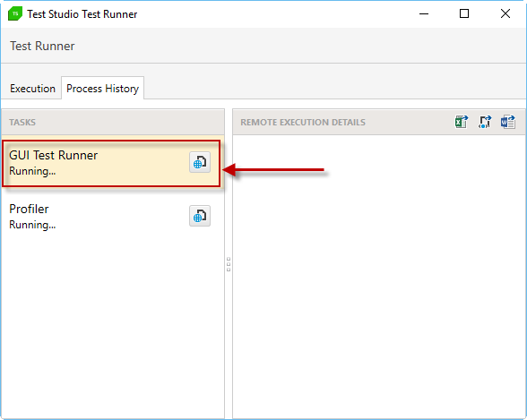Switch to the Execution tab

click(x=32, y=89)
